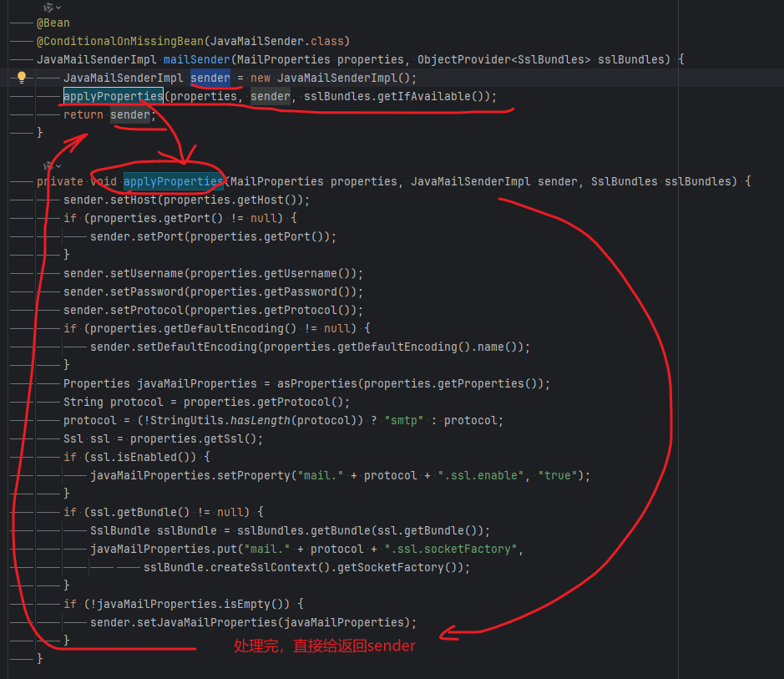Click sender.setHost(properties.getHost()) line
This screenshot has width=784, height=679.
186,200
